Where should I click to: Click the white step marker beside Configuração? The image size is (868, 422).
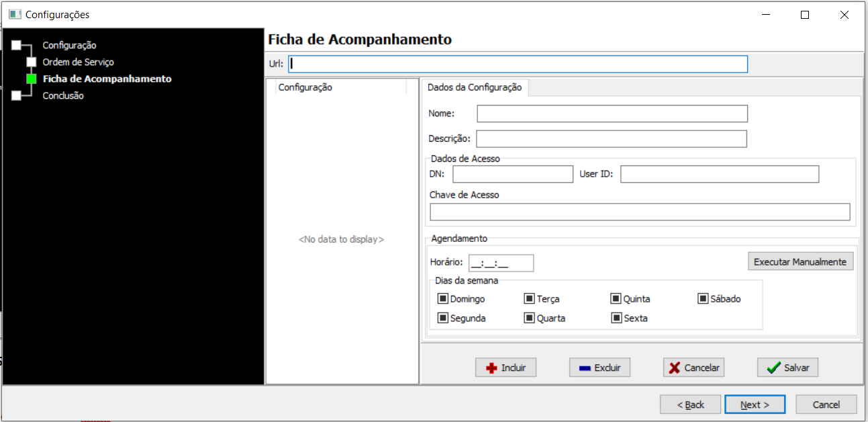point(16,45)
